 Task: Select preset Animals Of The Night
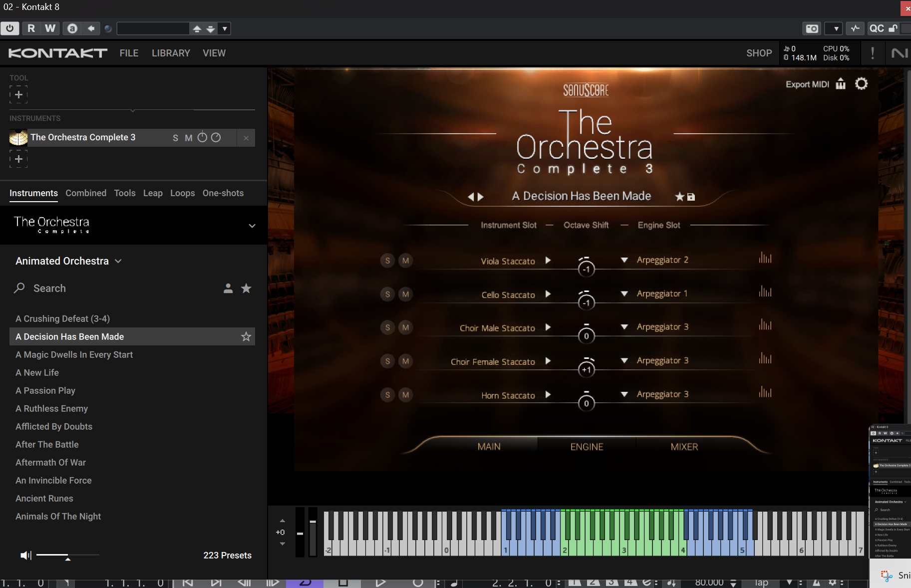(58, 516)
